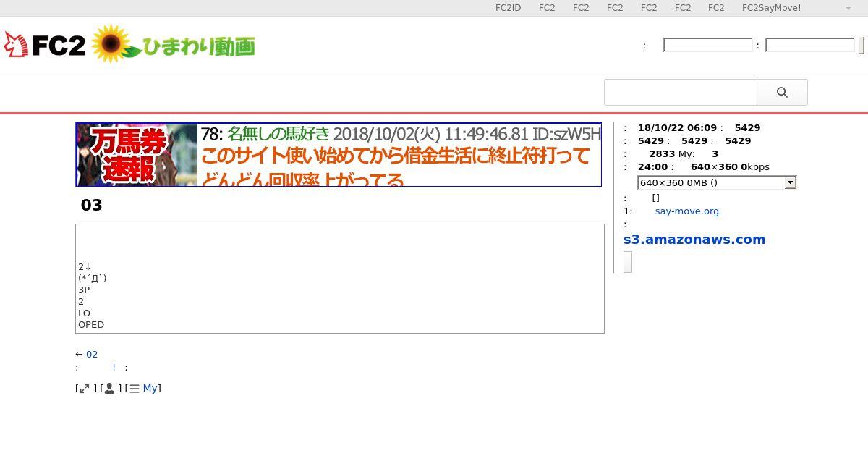Open the s3.amazonaws.com link
This screenshot has height=456, width=868.
(694, 240)
